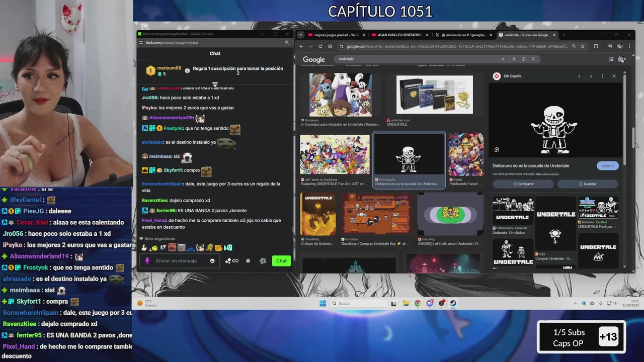Open chat settings gear icon
The image size is (644, 362).
pyautogui.click(x=248, y=260)
